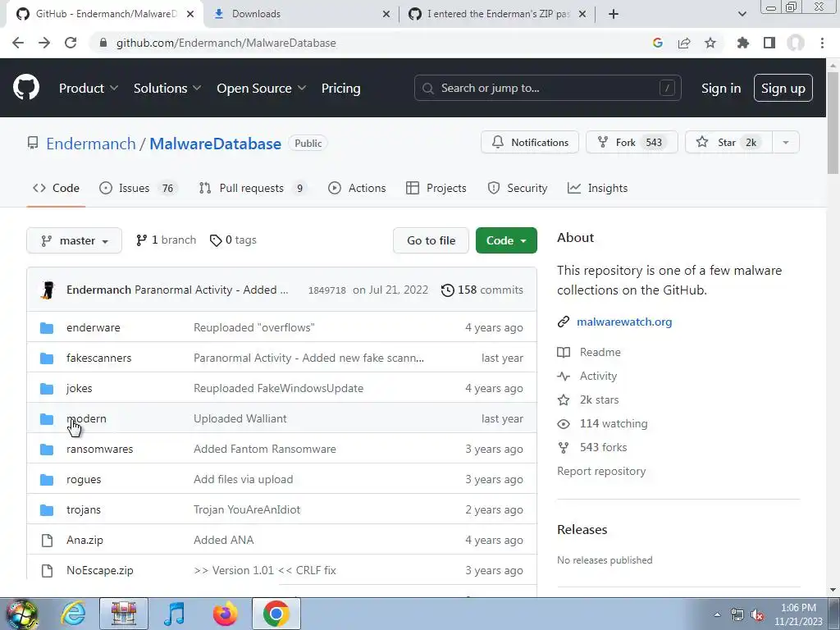
Task: Click the share page icon in the address bar
Action: coord(684,43)
